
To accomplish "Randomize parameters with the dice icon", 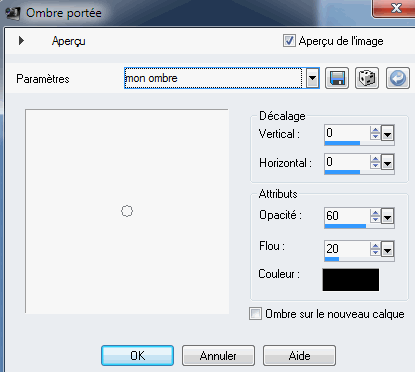I will [x=367, y=78].
